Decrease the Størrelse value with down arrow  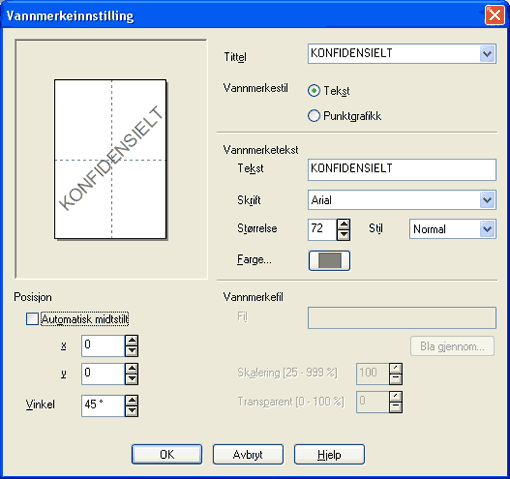pyautogui.click(x=343, y=235)
